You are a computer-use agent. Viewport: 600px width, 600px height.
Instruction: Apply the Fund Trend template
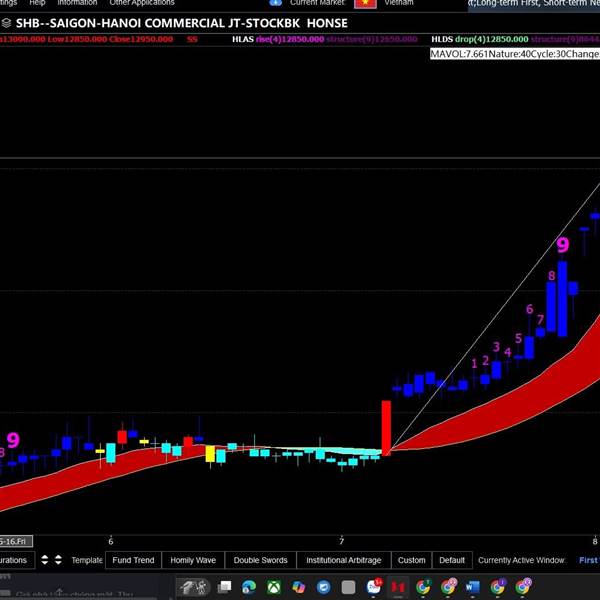[x=133, y=560]
